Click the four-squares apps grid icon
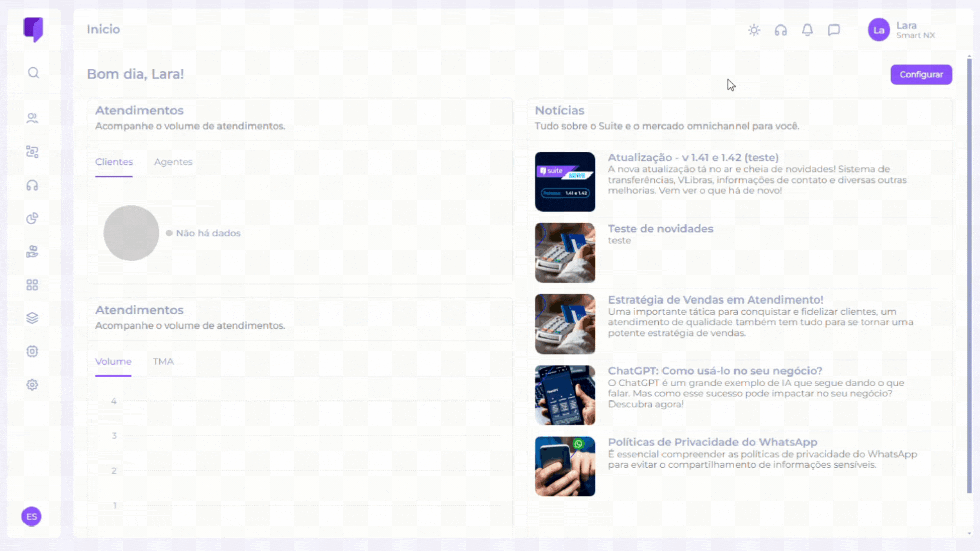980x551 pixels. pos(32,285)
